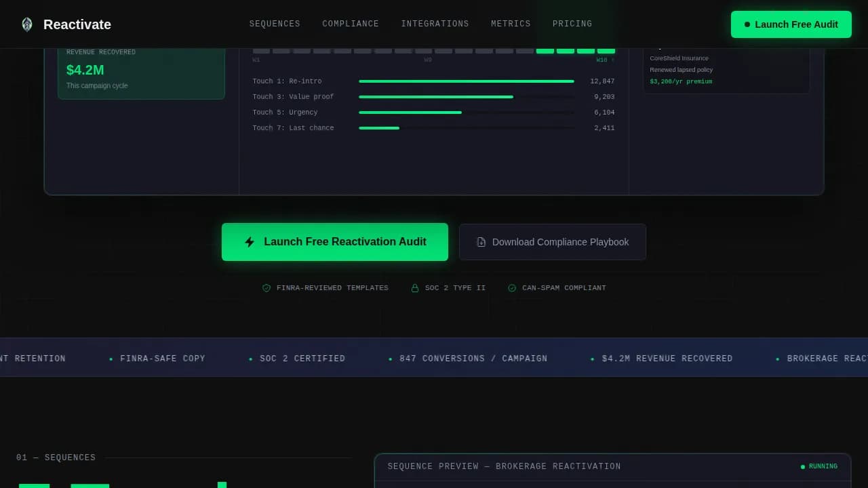Click the RUNNING status indicator
Viewport: 868px width, 488px height.
(x=819, y=467)
